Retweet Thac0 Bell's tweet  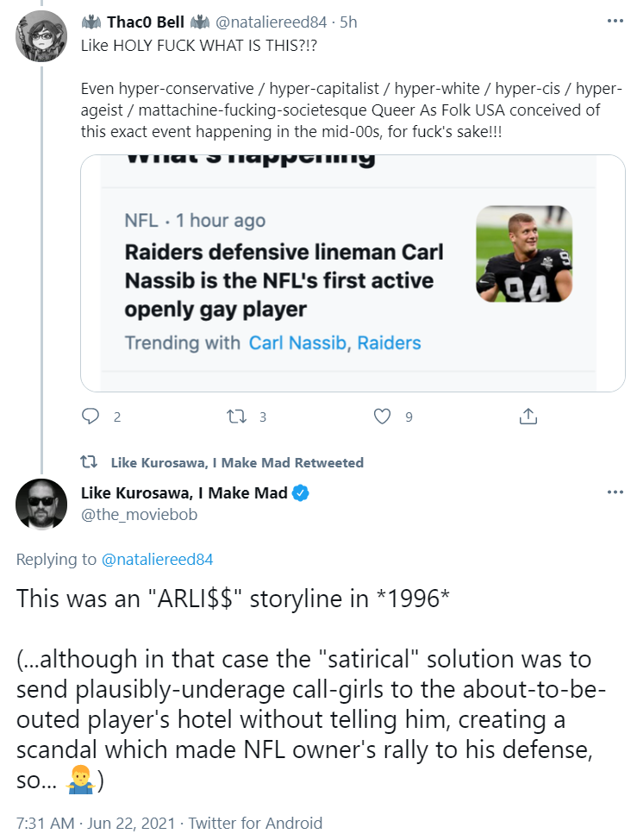point(236,417)
